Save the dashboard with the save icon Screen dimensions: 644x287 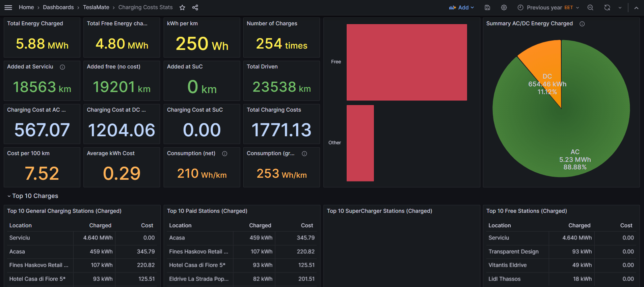click(487, 7)
